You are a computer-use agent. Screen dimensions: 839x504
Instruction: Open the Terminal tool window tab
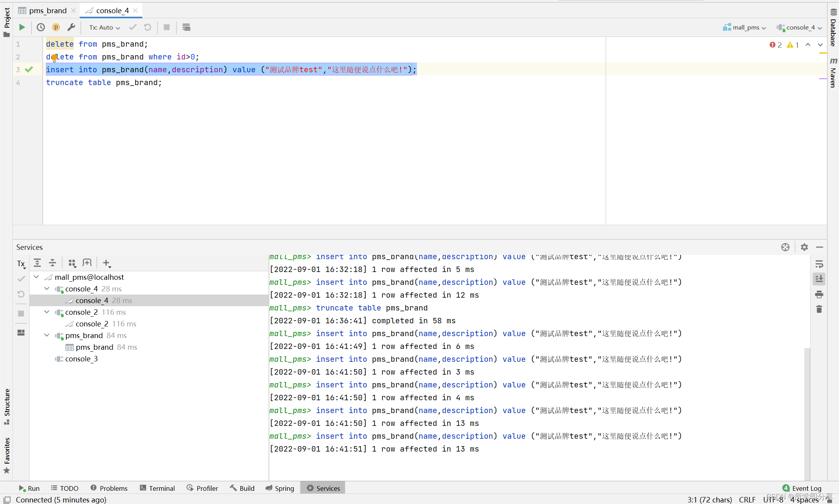click(157, 488)
